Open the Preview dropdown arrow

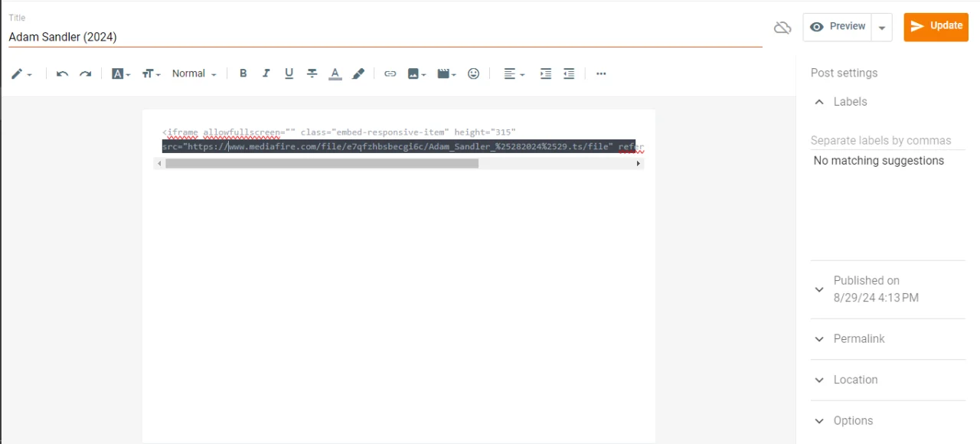point(882,28)
